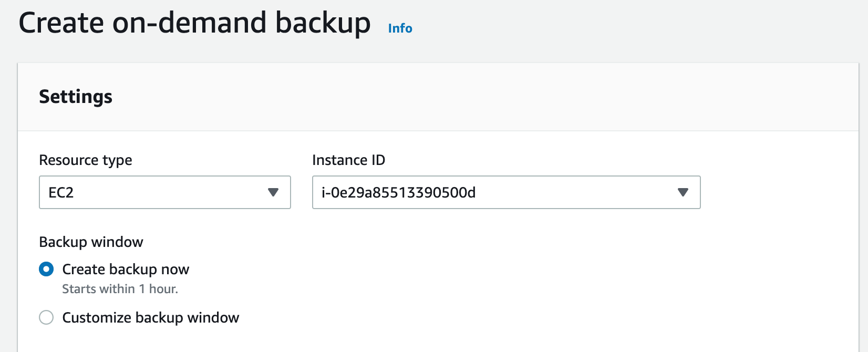
Task: Click the i-0e29a85513390500d instance value
Action: 398,193
